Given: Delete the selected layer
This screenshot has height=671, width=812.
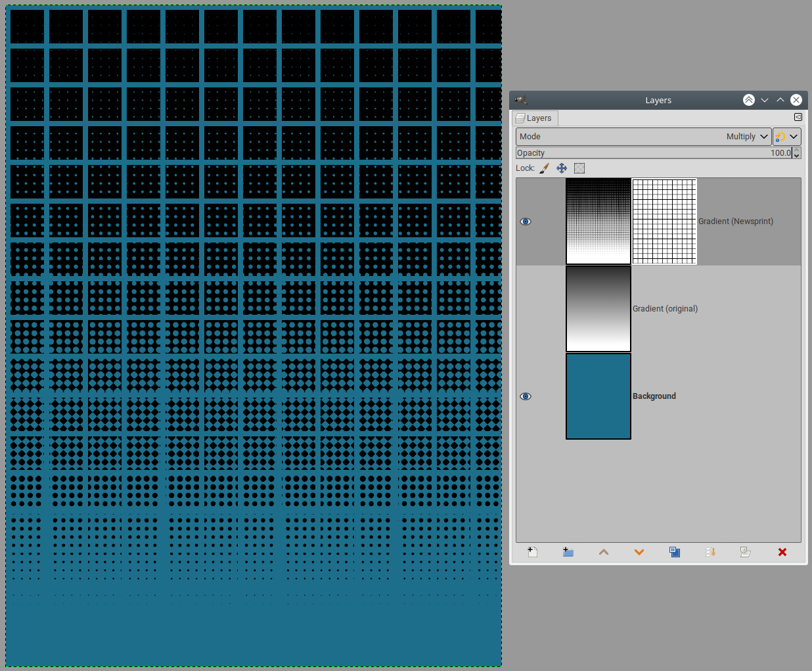Looking at the screenshot, I should click(782, 552).
